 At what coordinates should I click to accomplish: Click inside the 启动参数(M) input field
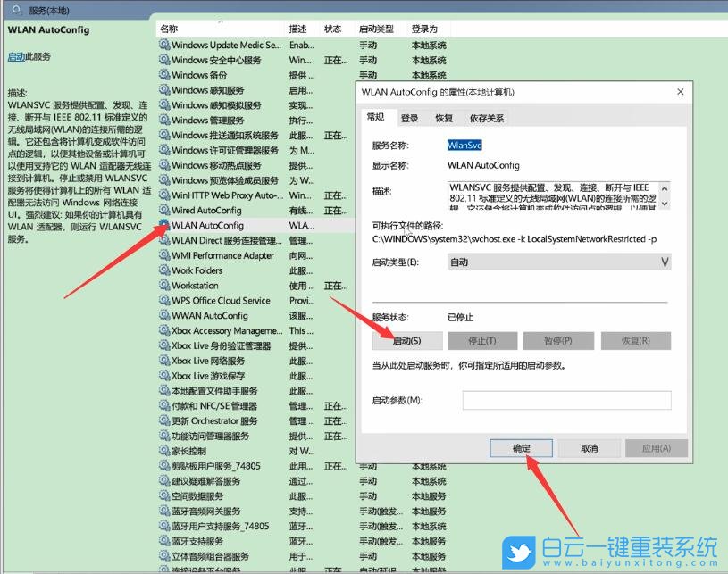(x=567, y=400)
